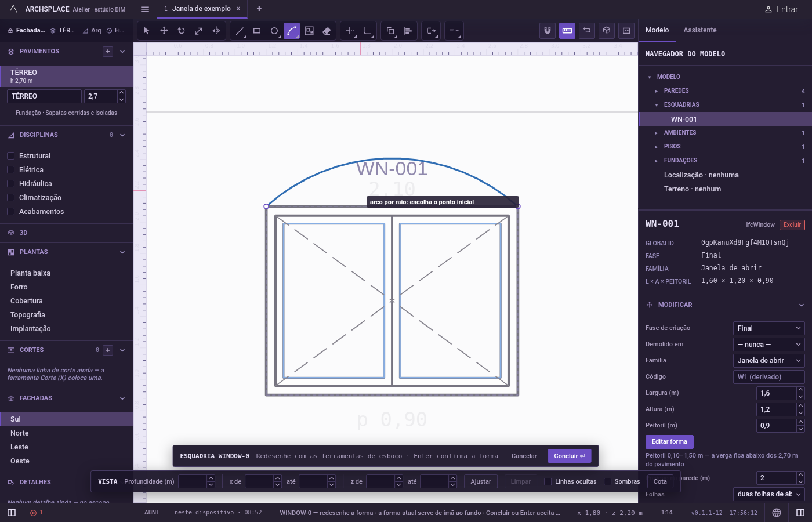Open the hamburger menu

click(145, 9)
